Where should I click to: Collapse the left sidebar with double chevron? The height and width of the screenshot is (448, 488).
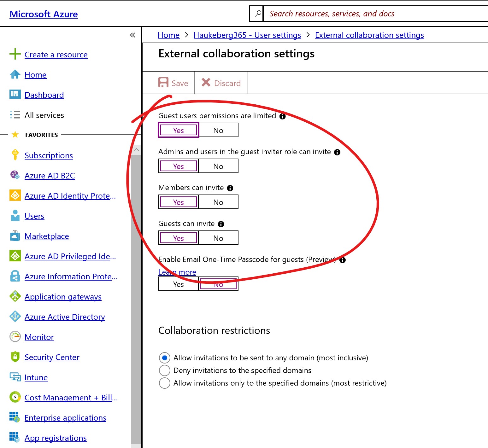pos(132,35)
